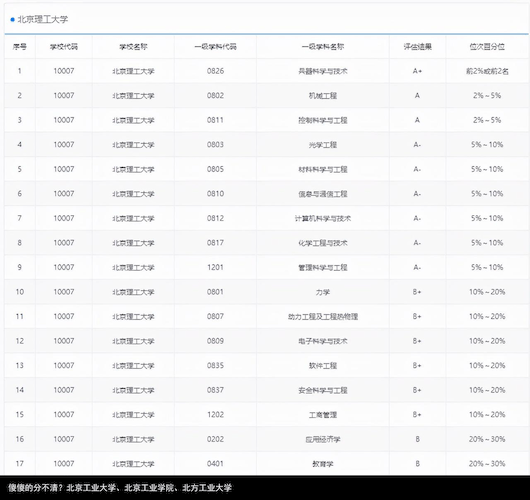
Task: Click the 序号 column header
Action: coord(20,47)
